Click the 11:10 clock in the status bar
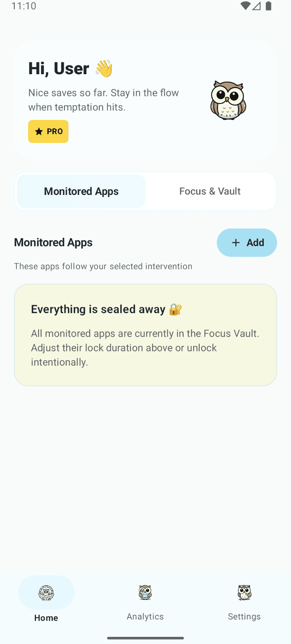This screenshot has width=291, height=644. 24,6
